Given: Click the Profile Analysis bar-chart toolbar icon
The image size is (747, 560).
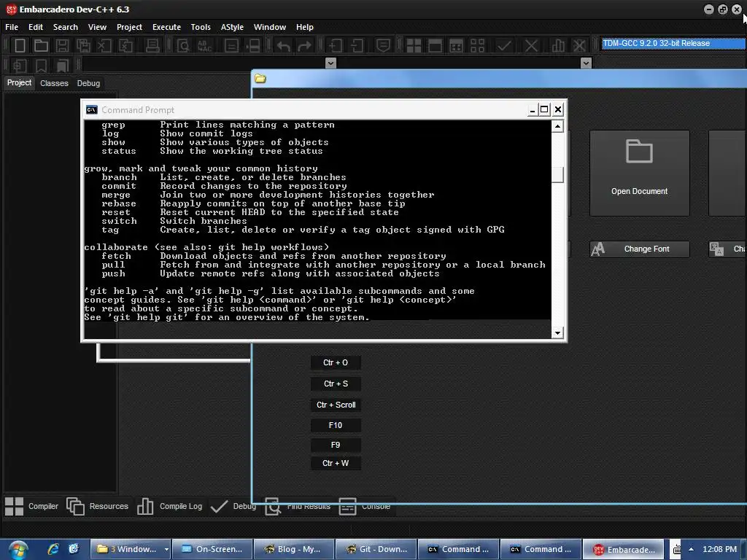Looking at the screenshot, I should coord(558,46).
